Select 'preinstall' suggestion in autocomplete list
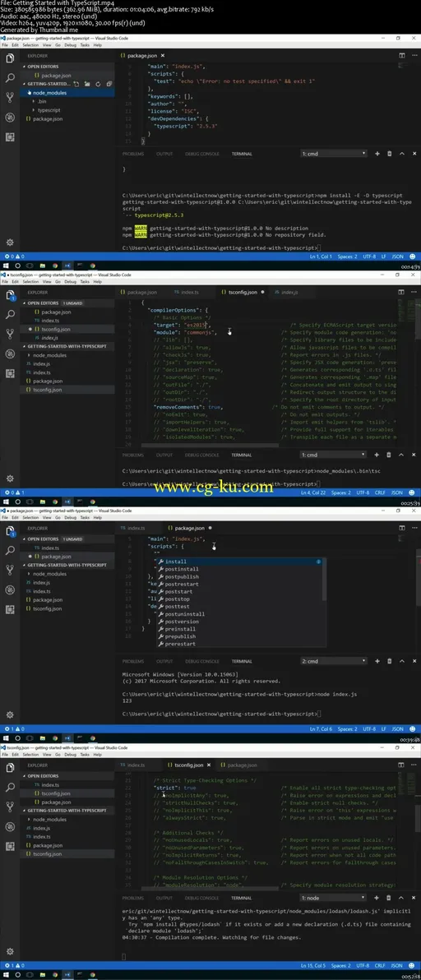Screen dimensions: 421x980 pyautogui.click(x=240, y=629)
